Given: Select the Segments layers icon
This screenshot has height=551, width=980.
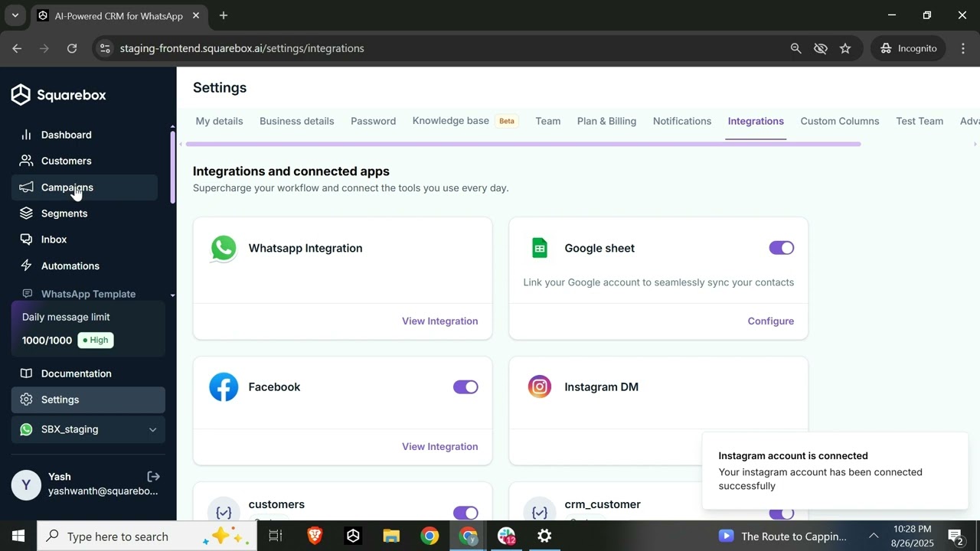Looking at the screenshot, I should 26,213.
